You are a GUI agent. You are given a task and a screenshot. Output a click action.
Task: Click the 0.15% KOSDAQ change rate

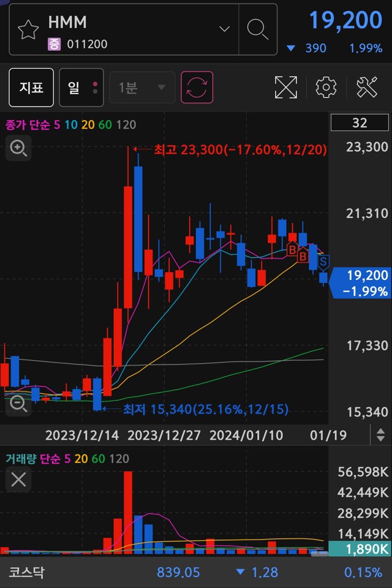coord(363,572)
